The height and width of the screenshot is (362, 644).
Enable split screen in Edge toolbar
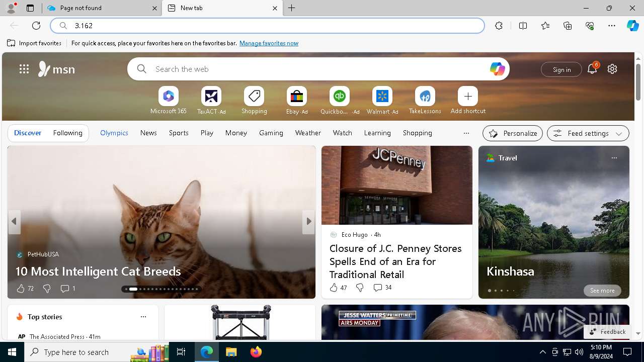click(x=523, y=26)
